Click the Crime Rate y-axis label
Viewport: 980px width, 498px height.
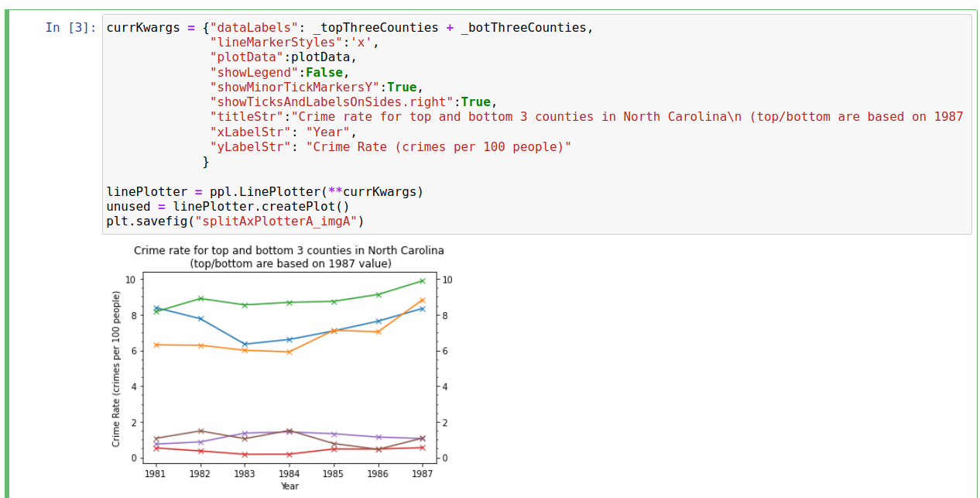(x=116, y=369)
